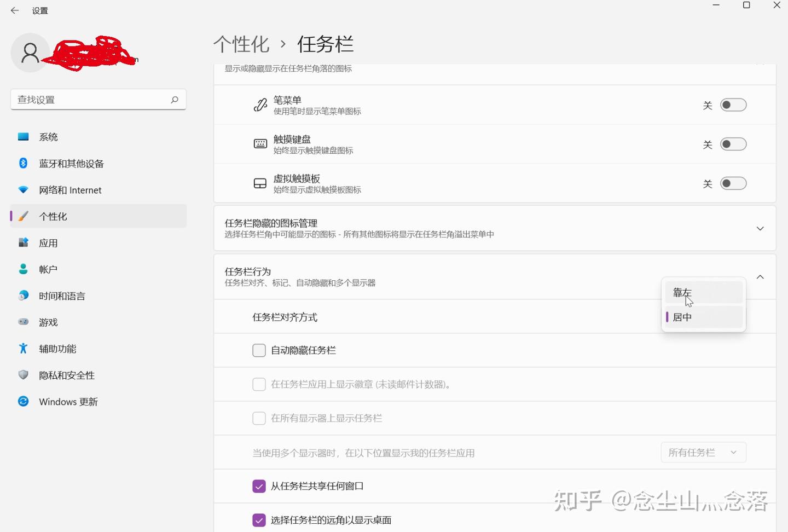The width and height of the screenshot is (788, 532).
Task: Minimize the 设置 window
Action: (716, 5)
